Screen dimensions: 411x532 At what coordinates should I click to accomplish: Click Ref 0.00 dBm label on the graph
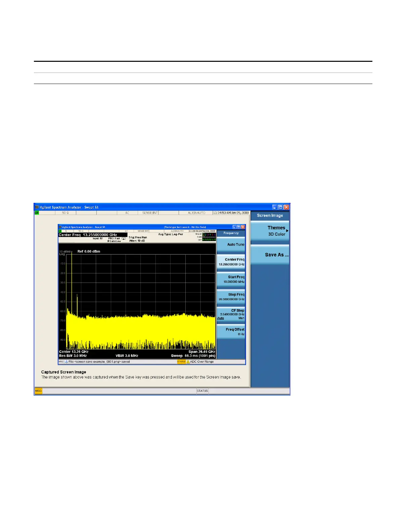(x=89, y=251)
